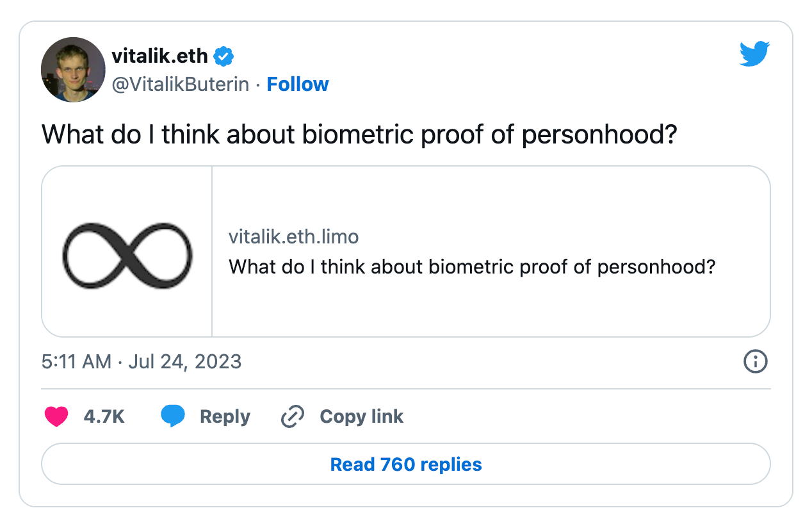Open the vitalik.eth.limo domain link
This screenshot has width=812, height=524.
coord(293,237)
